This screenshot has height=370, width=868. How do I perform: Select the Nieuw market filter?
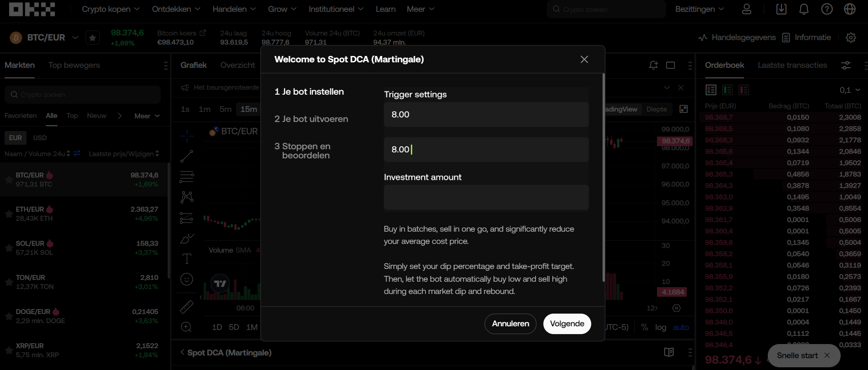(97, 116)
